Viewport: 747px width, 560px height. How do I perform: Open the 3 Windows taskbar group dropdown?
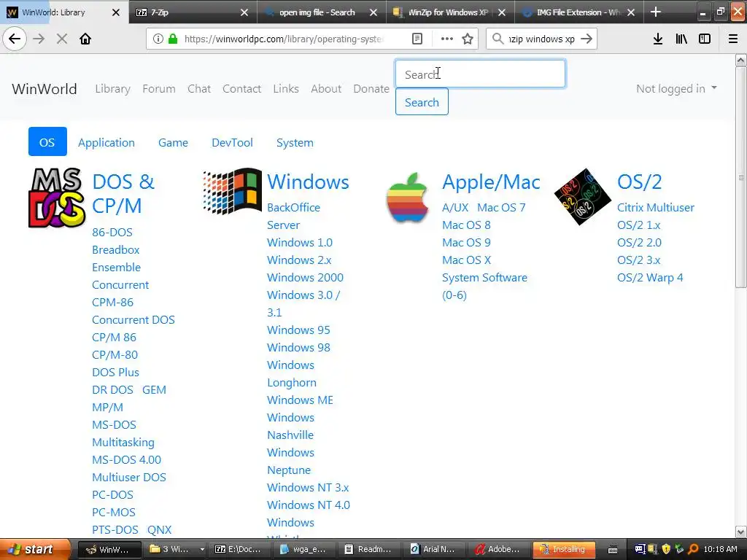pos(202,549)
